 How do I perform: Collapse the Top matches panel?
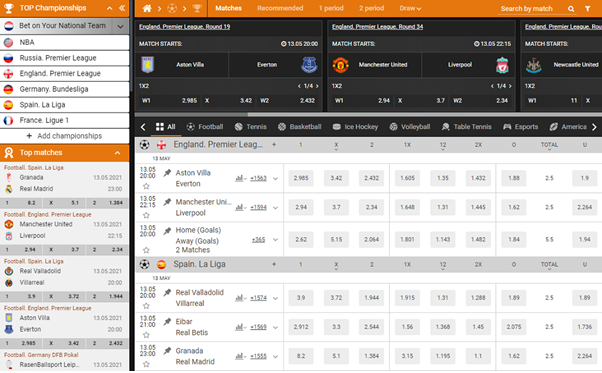click(117, 153)
